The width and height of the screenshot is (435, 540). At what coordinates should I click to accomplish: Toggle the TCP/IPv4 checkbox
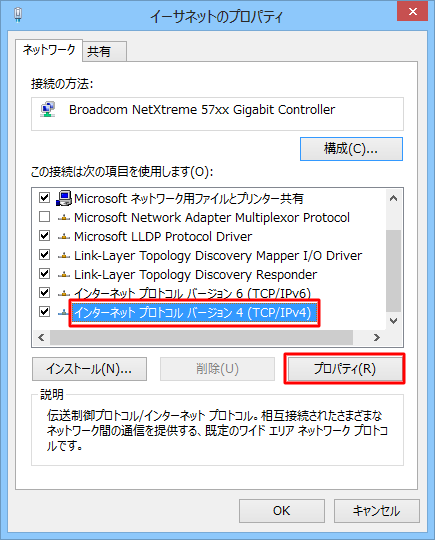click(x=44, y=312)
